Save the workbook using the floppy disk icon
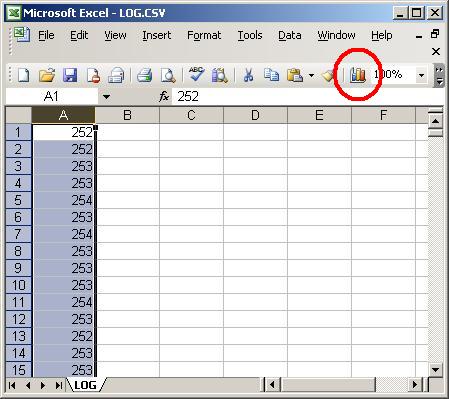Screen dimensions: 449x399 (x=70, y=75)
